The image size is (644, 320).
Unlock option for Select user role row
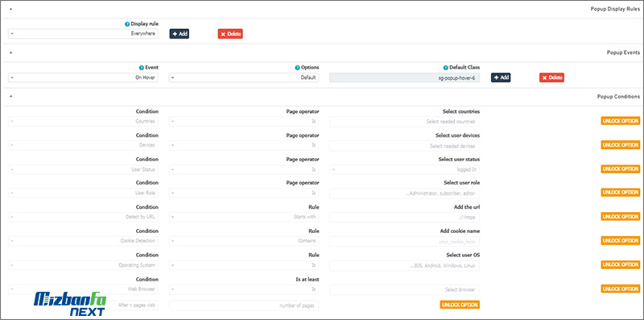(620, 192)
